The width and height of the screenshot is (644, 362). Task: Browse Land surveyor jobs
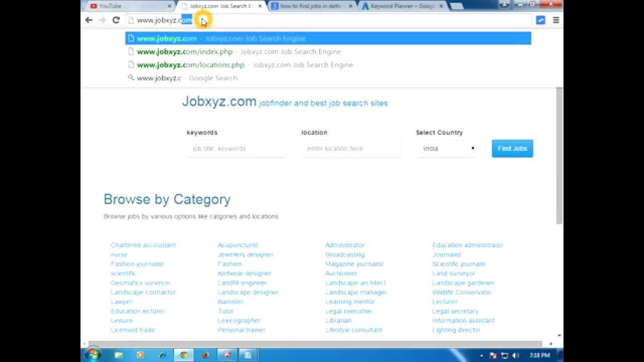click(454, 274)
